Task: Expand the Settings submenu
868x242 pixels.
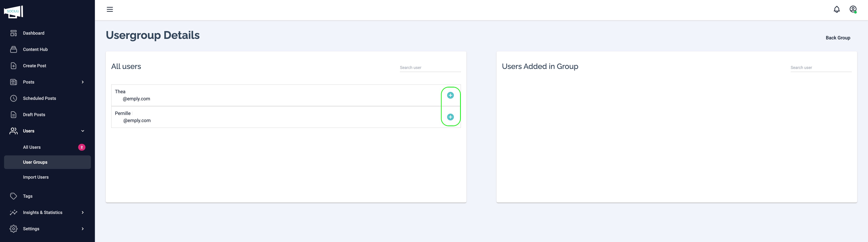Action: [83, 229]
